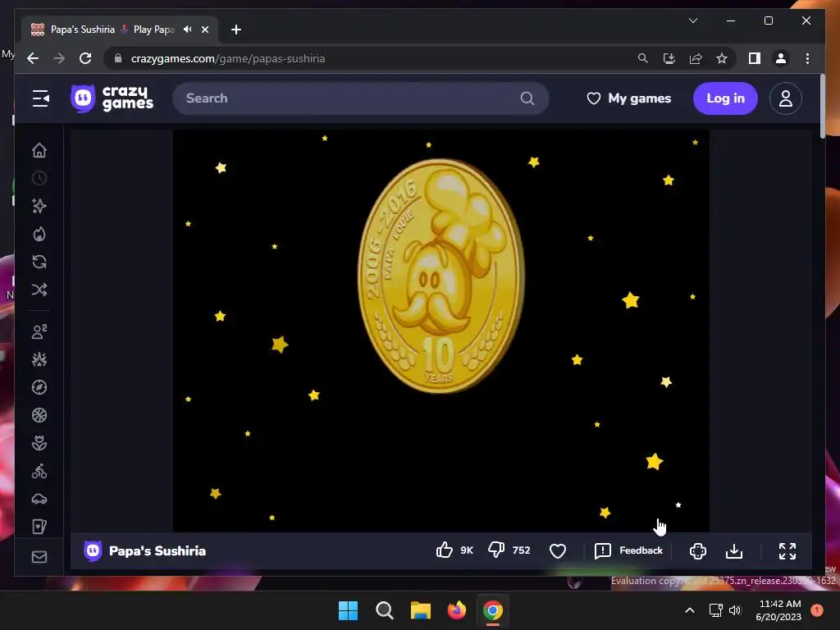Open the New games sparkle icon

pyautogui.click(x=39, y=206)
